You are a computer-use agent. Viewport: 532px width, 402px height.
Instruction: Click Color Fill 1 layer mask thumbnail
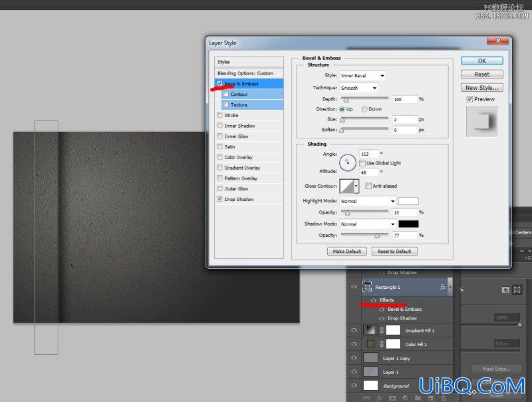(x=393, y=344)
